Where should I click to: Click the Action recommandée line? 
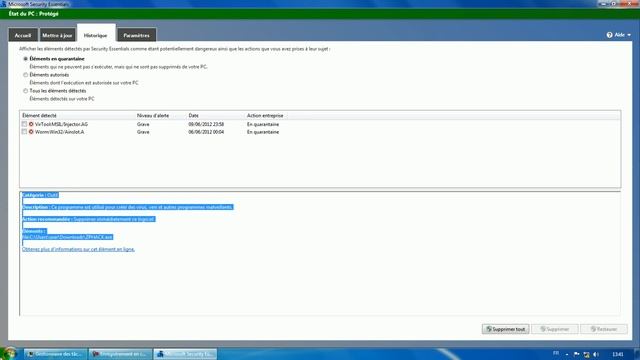pos(89,219)
